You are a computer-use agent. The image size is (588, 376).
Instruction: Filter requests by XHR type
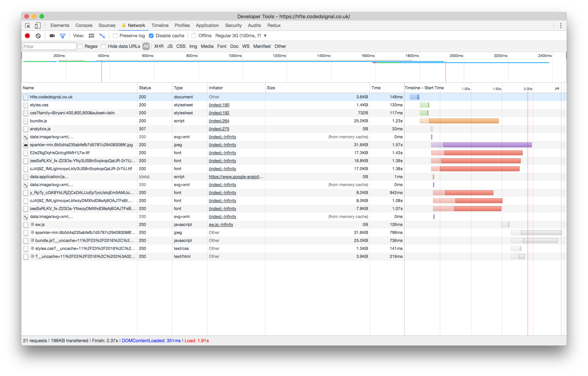point(159,46)
